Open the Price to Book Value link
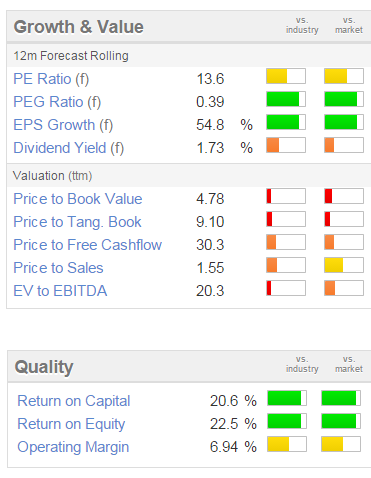371x478 pixels. [x=78, y=199]
